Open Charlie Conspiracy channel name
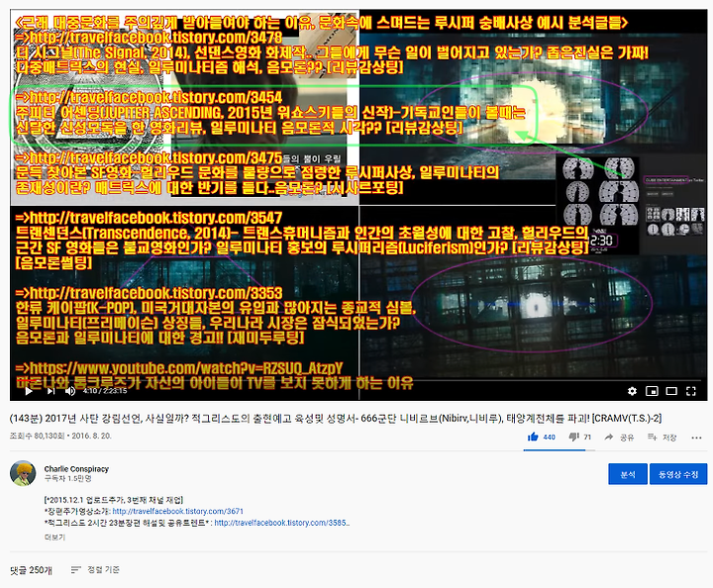Viewport: 713px width, 588px height. coord(76,468)
